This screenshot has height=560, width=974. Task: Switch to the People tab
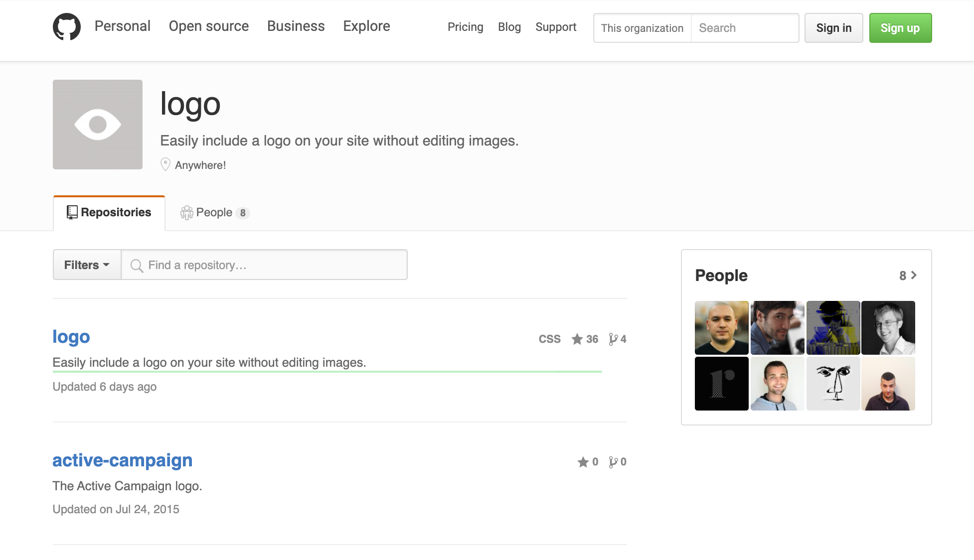pyautogui.click(x=214, y=213)
